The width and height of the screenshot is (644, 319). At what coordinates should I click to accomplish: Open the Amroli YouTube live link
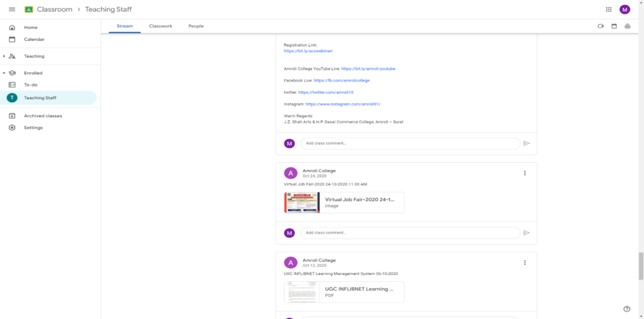(x=368, y=68)
